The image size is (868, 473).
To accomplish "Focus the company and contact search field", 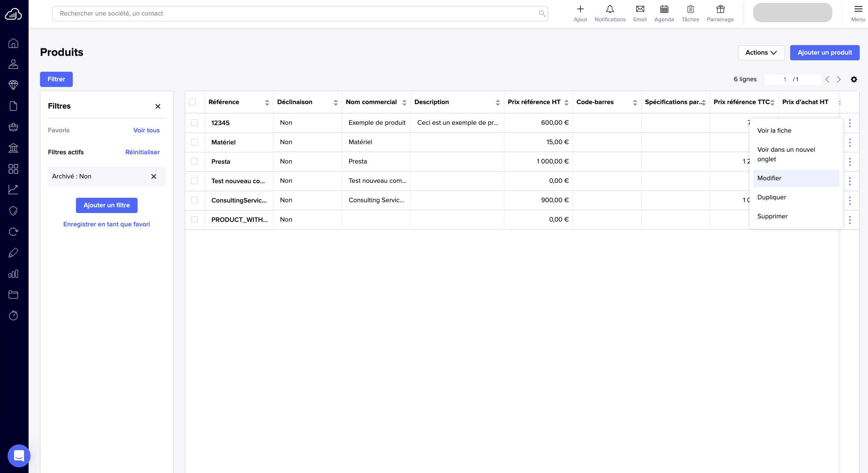I will tap(296, 13).
